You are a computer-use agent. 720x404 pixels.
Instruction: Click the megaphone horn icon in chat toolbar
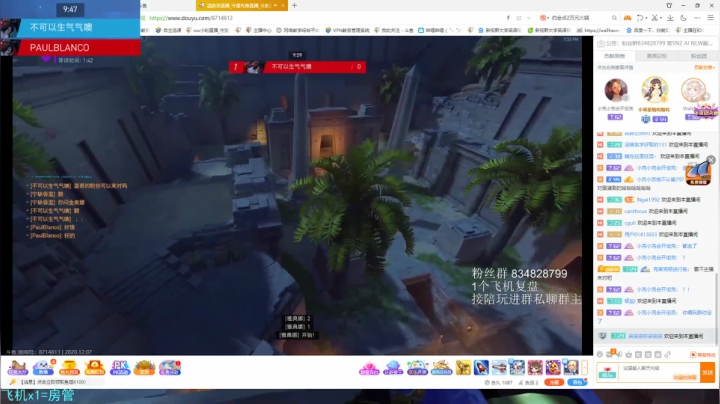pyautogui.click(x=619, y=354)
